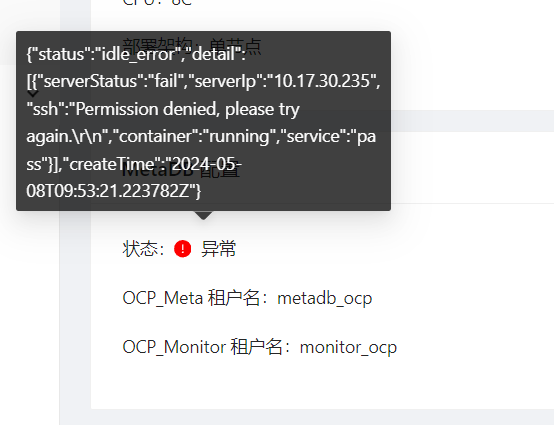Select the metadb_ocp tenant name value
Viewport: 554px width, 425px height.
[x=325, y=298]
